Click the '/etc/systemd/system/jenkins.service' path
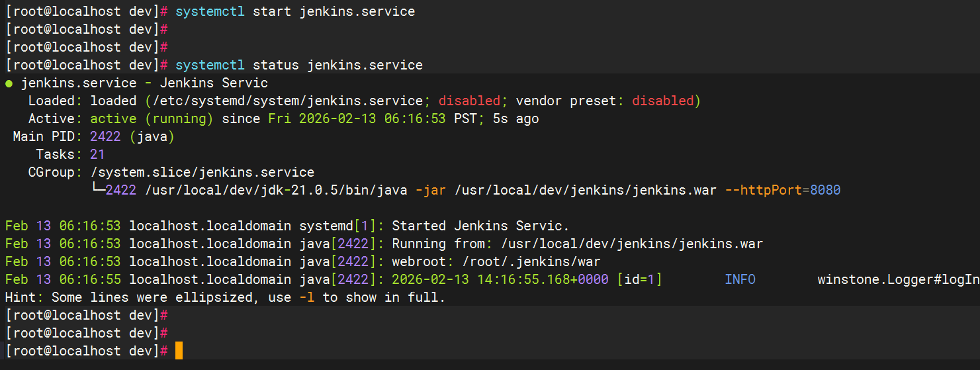980x370 pixels. tap(287, 101)
